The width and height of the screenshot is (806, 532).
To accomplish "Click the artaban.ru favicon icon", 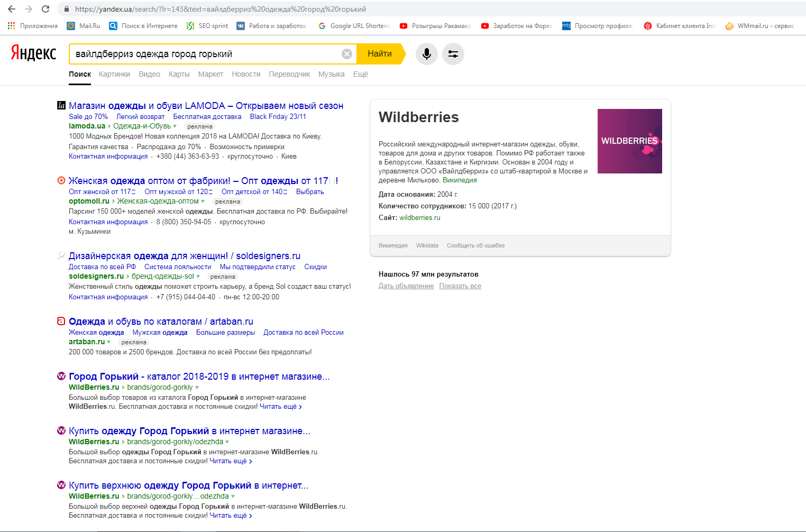I will click(61, 321).
